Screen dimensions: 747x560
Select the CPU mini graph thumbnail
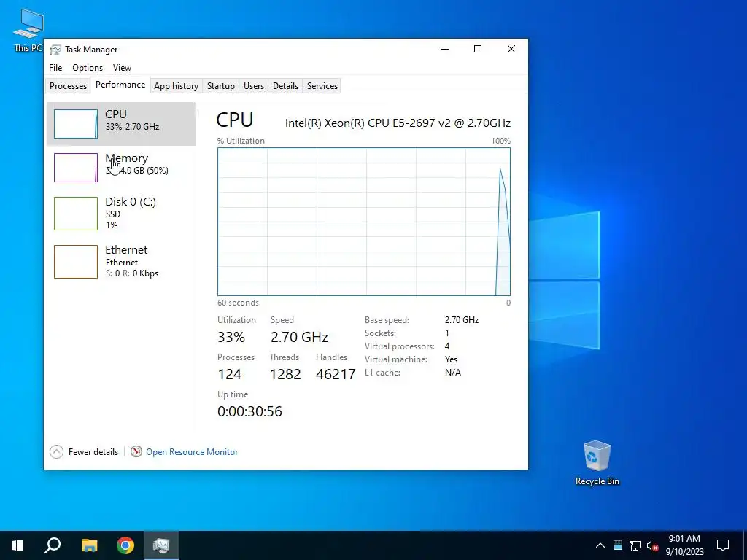tap(76, 124)
